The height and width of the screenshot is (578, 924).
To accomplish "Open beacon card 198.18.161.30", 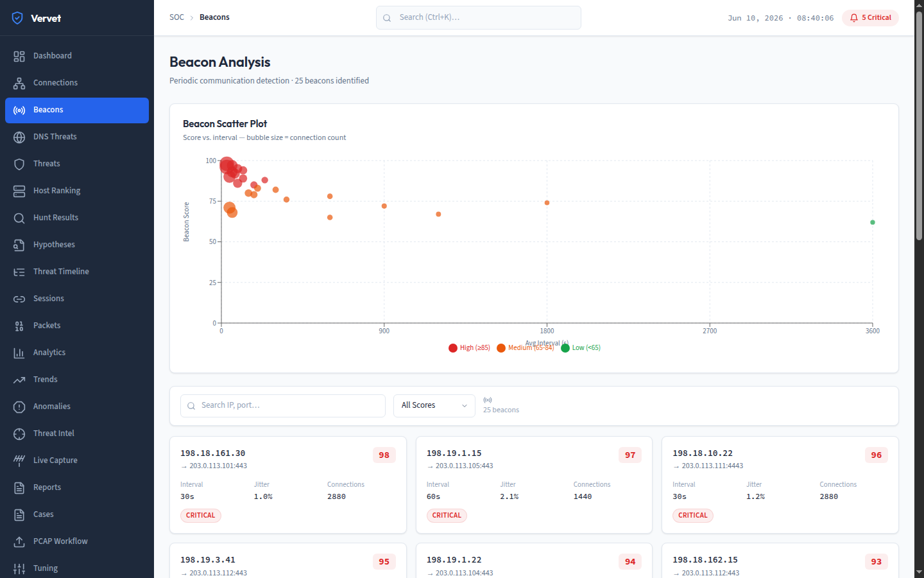I will coord(288,485).
